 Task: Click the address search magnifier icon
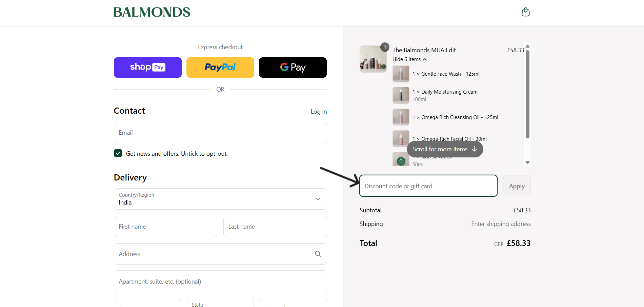click(318, 254)
